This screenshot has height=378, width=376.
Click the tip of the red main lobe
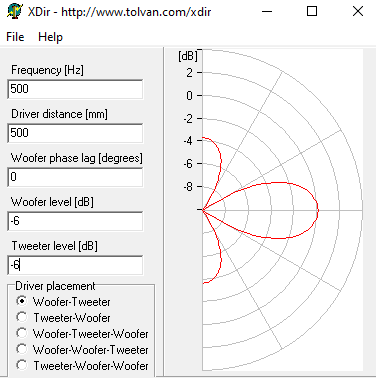318,210
